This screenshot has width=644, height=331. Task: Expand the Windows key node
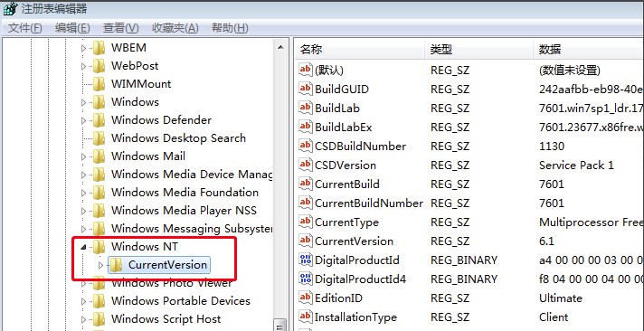[x=84, y=102]
